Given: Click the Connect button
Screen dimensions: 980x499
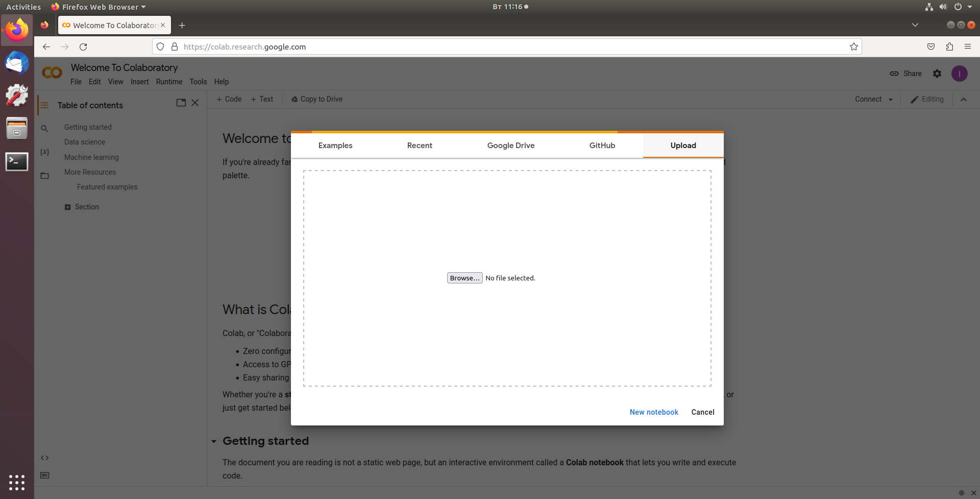Looking at the screenshot, I should [868, 99].
